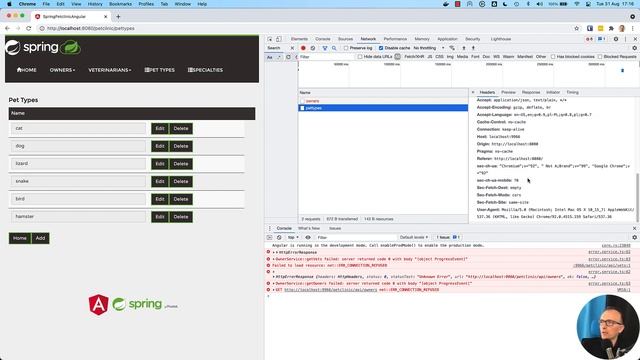
Task: Open the Chrome History menu
Action: [95, 4]
